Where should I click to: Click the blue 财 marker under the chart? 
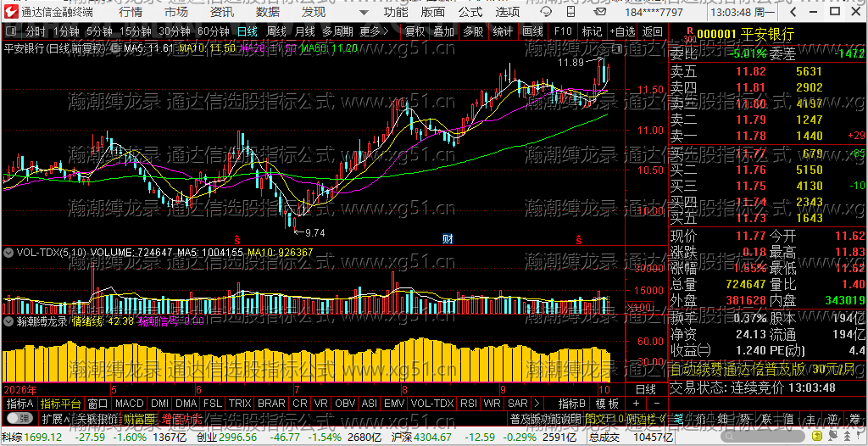(x=448, y=239)
